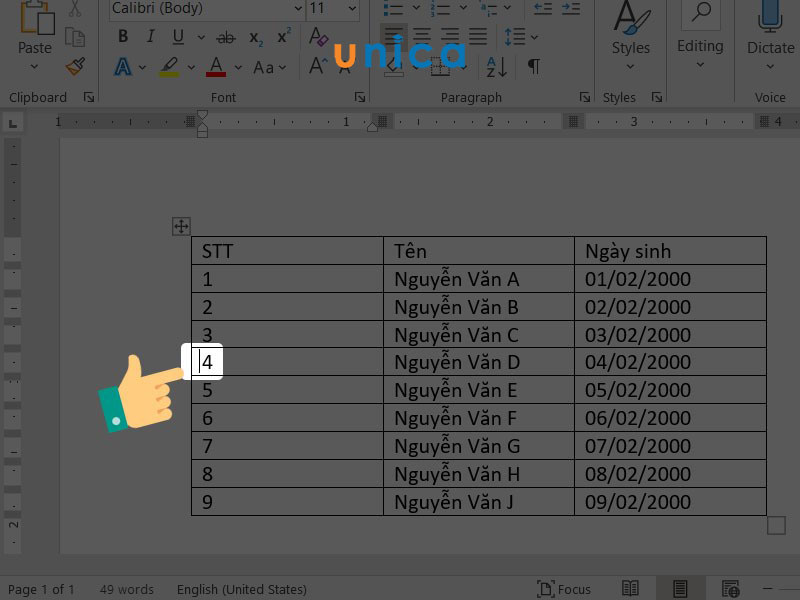Open the Paste options dropdown arrow
The image size is (800, 600).
click(x=34, y=66)
